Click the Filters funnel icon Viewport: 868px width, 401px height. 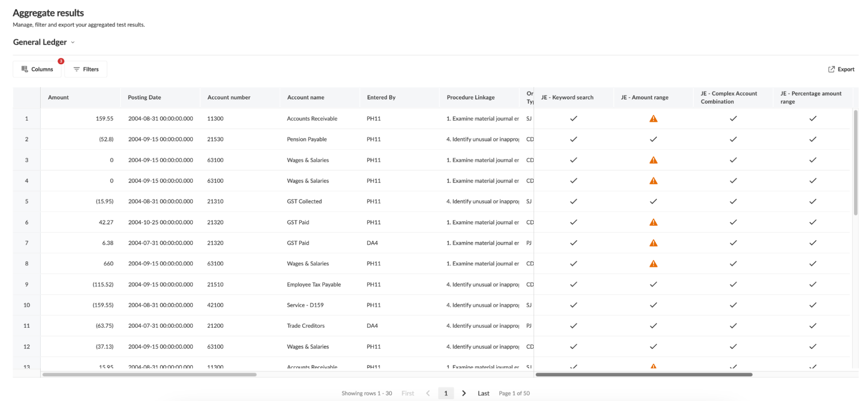point(76,69)
